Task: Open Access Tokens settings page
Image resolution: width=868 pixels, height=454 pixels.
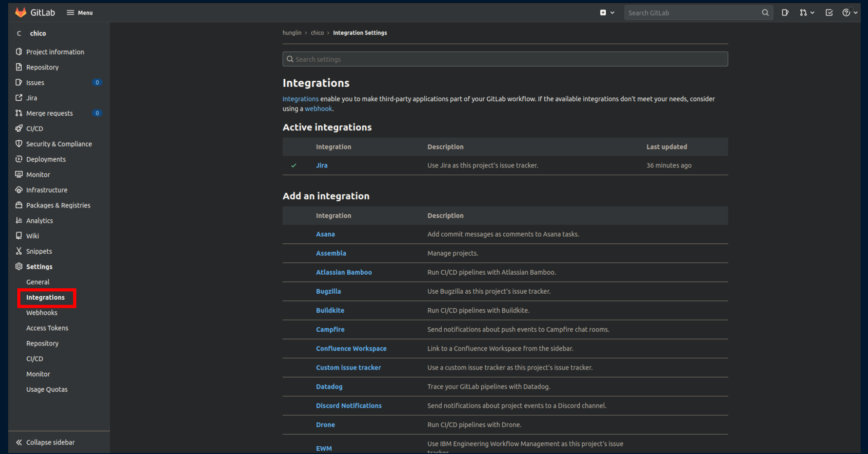Action: [47, 328]
